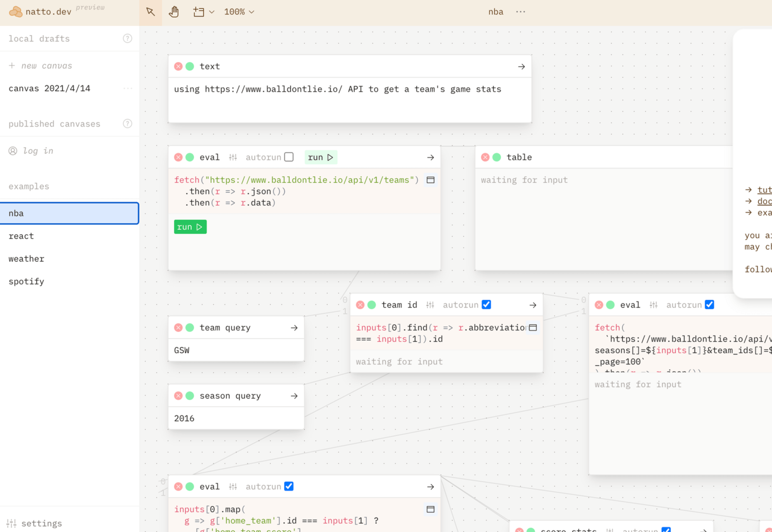
Task: Expand code editor of inputs map eval
Action: (x=431, y=509)
